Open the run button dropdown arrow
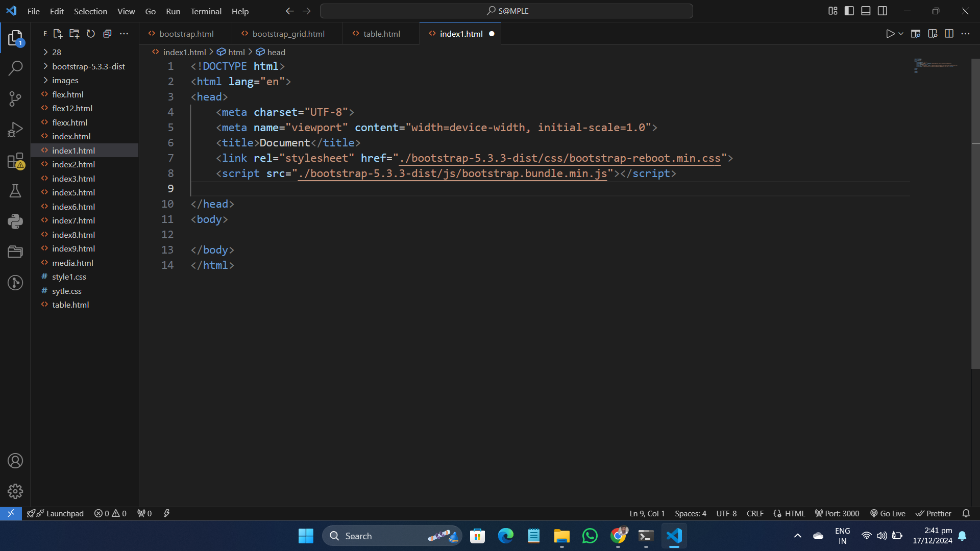Screen dimensions: 980x551 (x=901, y=34)
